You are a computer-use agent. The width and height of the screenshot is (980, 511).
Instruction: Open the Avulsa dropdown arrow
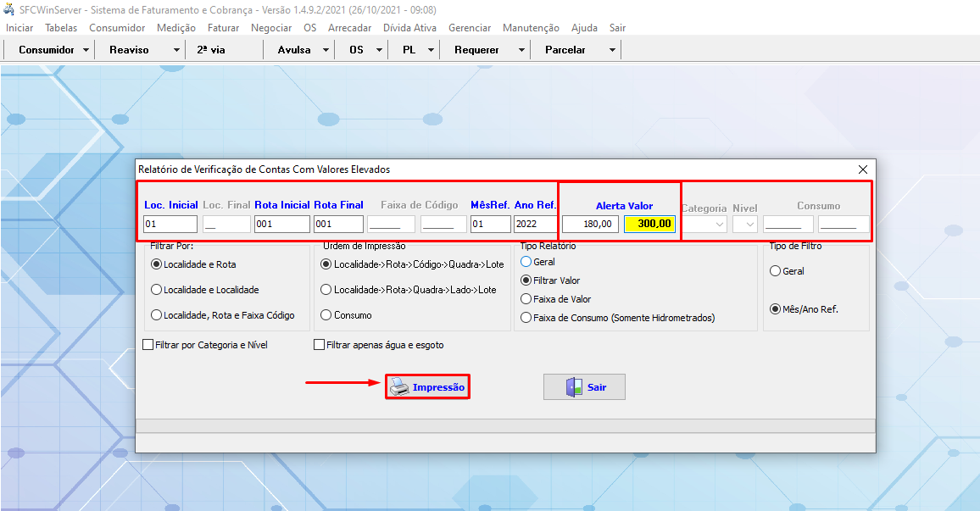click(x=326, y=50)
